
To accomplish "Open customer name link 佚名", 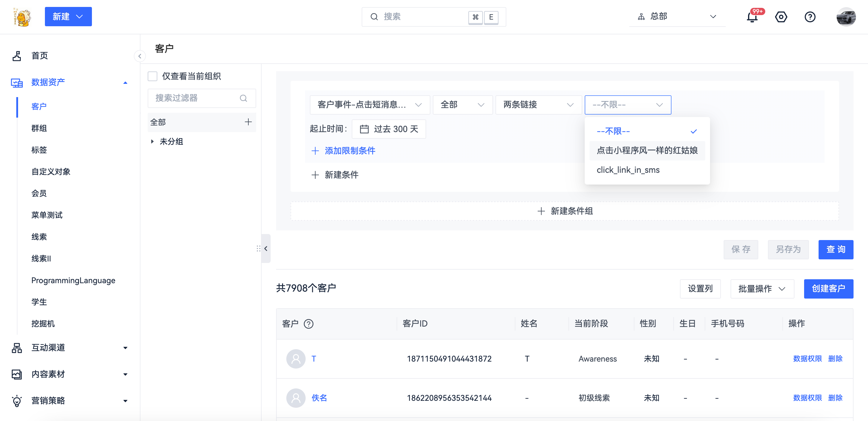I will tap(319, 398).
